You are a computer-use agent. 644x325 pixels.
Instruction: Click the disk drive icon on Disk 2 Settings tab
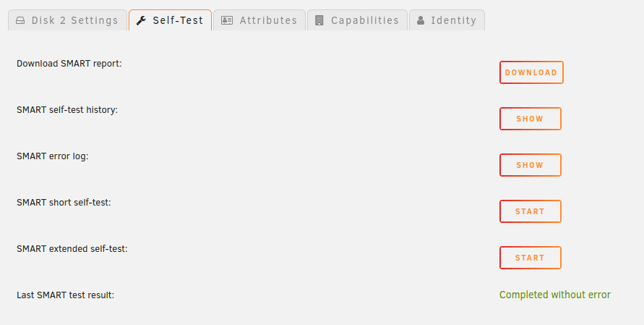20,20
